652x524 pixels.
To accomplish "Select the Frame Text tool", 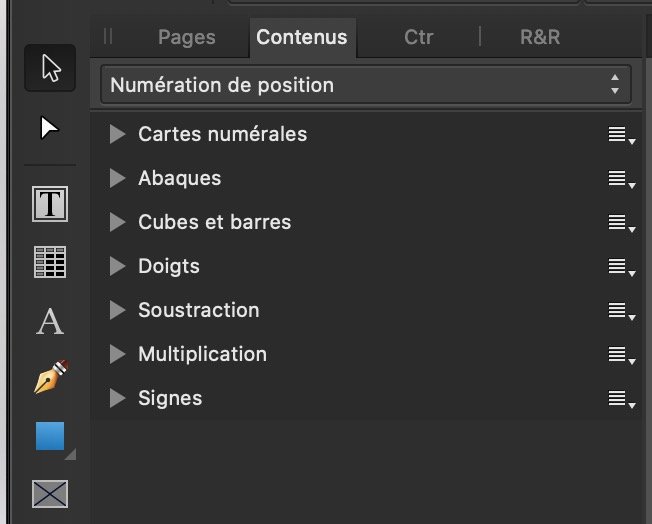I will pos(50,204).
